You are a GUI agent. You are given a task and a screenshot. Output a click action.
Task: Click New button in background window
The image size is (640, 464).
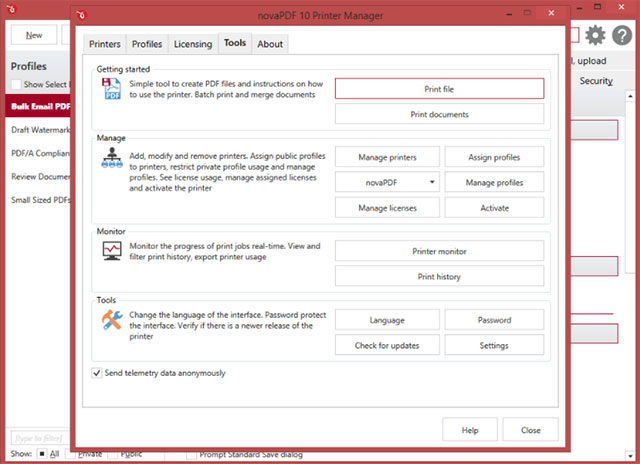[x=34, y=35]
